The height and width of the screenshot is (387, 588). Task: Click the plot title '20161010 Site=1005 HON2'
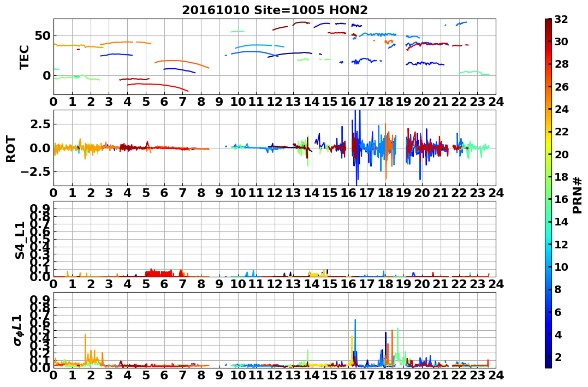275,10
